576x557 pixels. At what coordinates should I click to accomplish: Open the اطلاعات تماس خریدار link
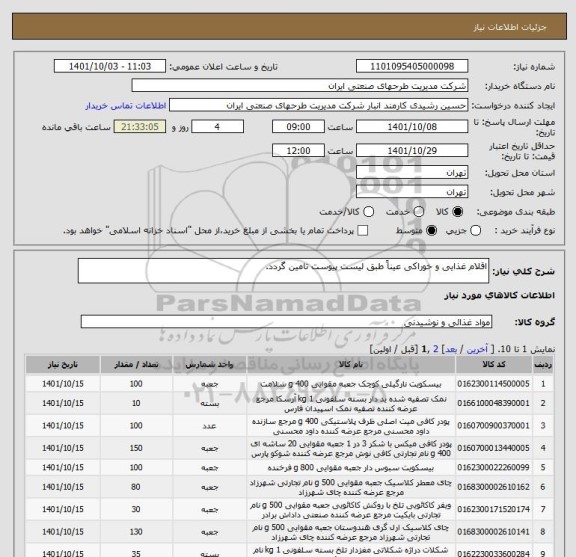pos(126,106)
